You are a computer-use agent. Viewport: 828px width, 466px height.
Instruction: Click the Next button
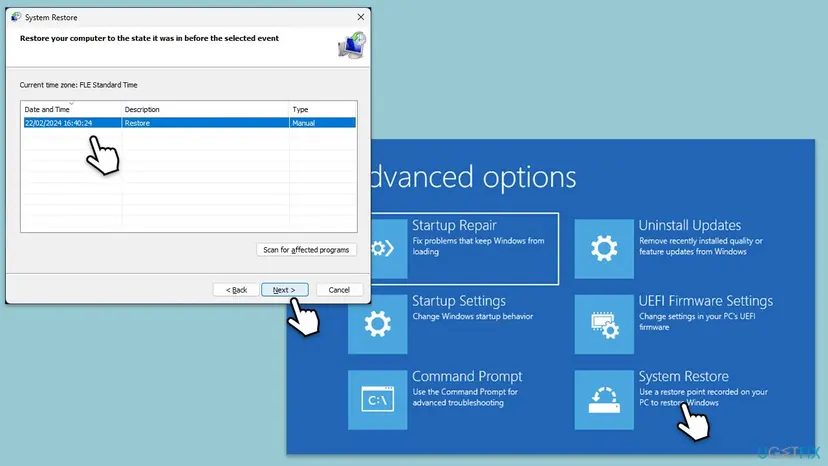coord(285,290)
